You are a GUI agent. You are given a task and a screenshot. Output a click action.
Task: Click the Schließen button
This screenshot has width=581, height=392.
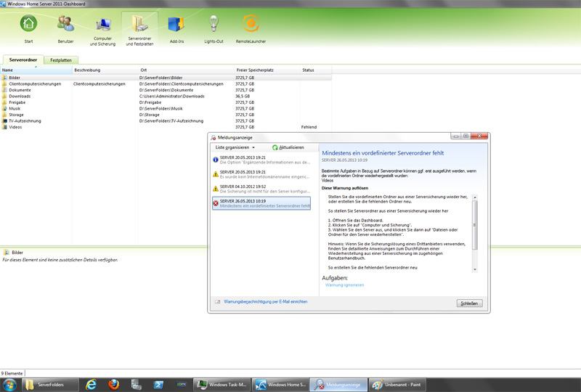pyautogui.click(x=469, y=303)
